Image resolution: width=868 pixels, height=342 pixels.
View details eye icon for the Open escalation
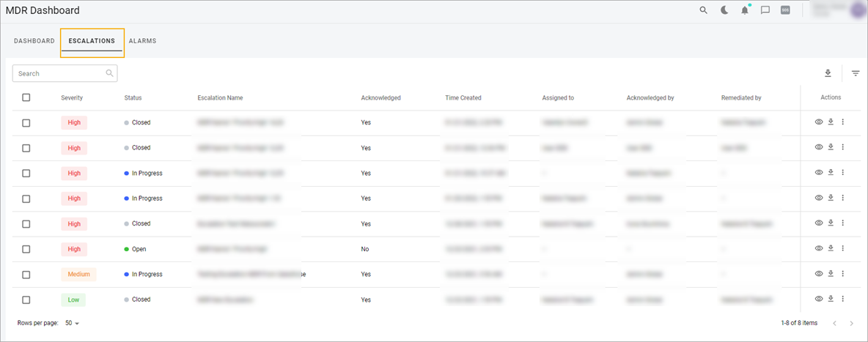[819, 248]
